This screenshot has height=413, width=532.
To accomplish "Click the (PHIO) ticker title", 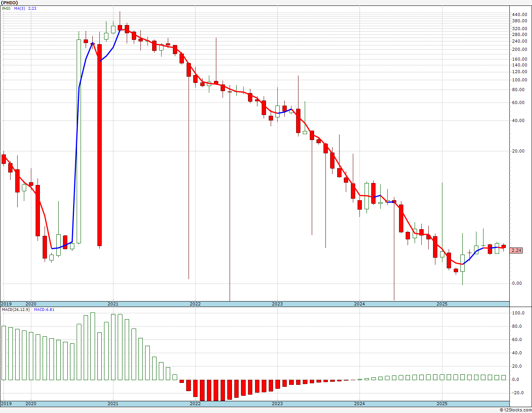I will [10, 3].
